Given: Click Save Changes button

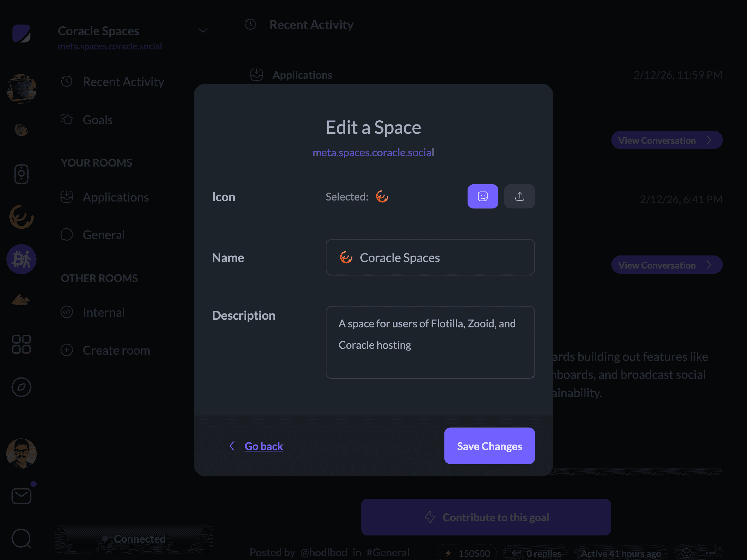Looking at the screenshot, I should [x=489, y=446].
